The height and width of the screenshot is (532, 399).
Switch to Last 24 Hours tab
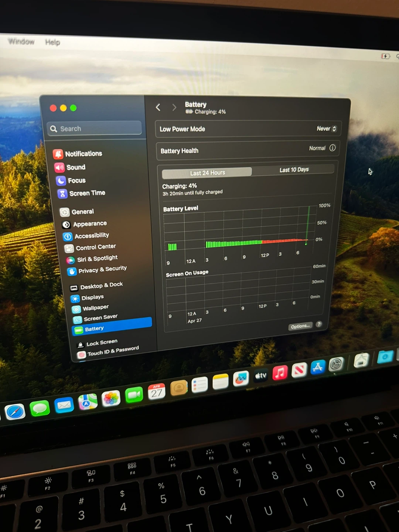pyautogui.click(x=207, y=173)
